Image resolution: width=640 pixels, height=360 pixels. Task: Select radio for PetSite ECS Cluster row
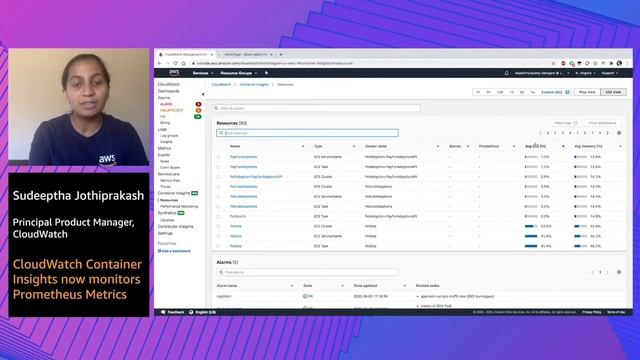(x=218, y=227)
